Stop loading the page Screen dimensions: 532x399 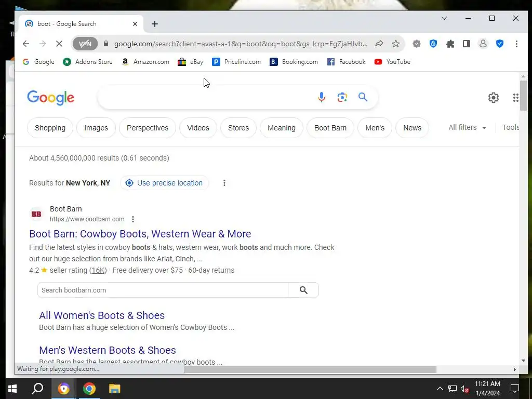59,44
